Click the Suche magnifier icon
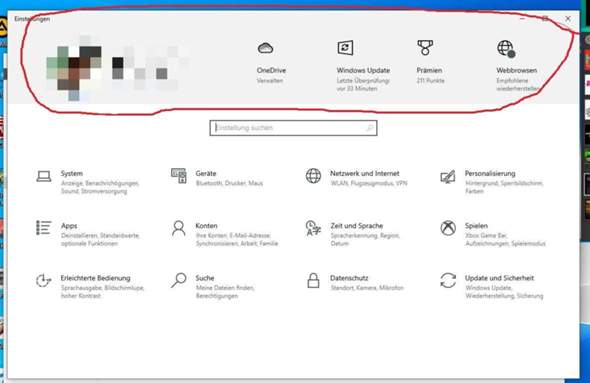 pyautogui.click(x=178, y=280)
